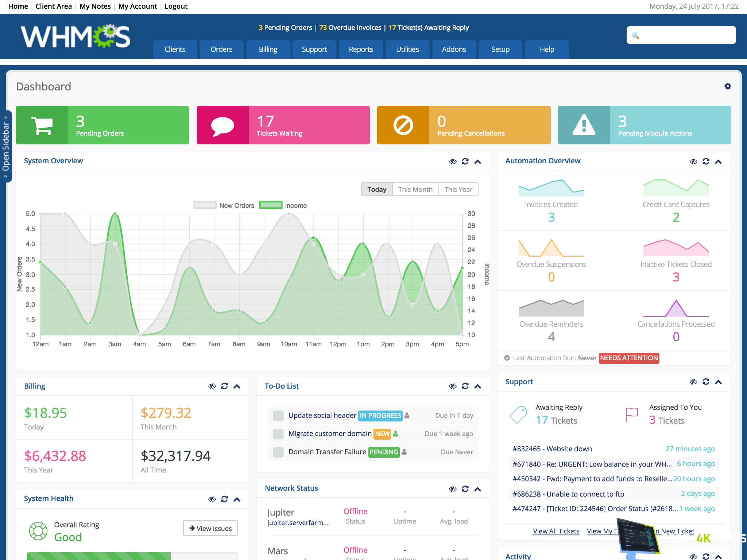Refresh the Automation Overview widget

pos(706,161)
